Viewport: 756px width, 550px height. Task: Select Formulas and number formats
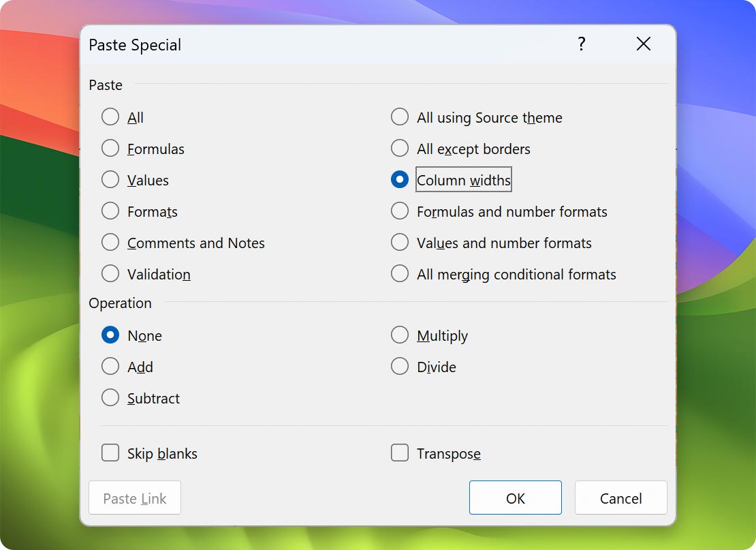point(400,211)
